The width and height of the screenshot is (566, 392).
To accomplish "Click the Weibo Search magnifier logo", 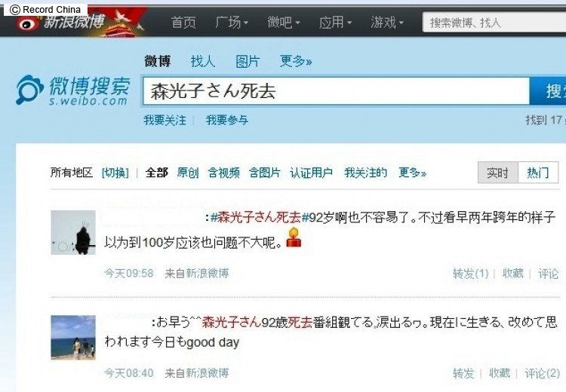I will 29,90.
